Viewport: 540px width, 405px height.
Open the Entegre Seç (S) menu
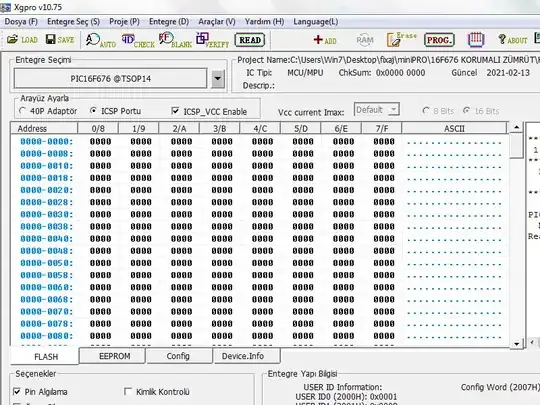pos(73,22)
